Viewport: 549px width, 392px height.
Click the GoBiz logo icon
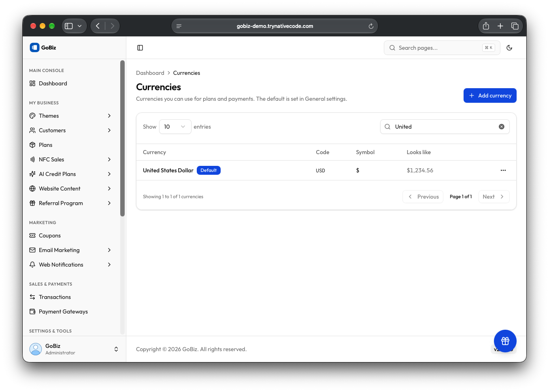[x=34, y=47]
